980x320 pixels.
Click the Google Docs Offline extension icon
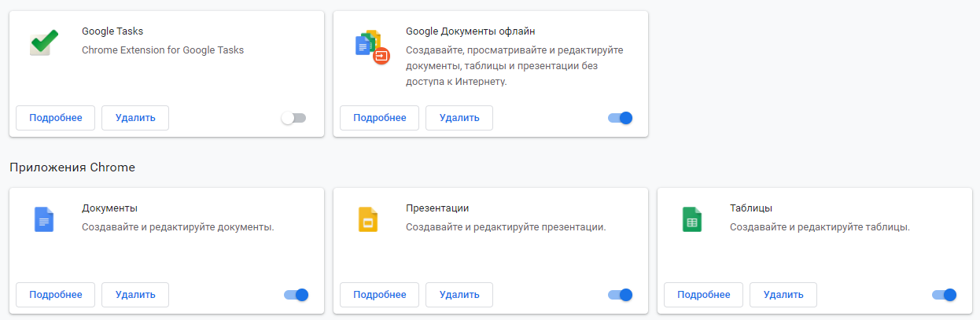pos(371,46)
